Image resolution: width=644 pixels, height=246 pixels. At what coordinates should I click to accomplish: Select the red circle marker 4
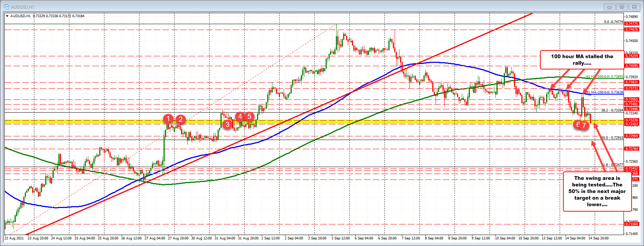tap(240, 116)
